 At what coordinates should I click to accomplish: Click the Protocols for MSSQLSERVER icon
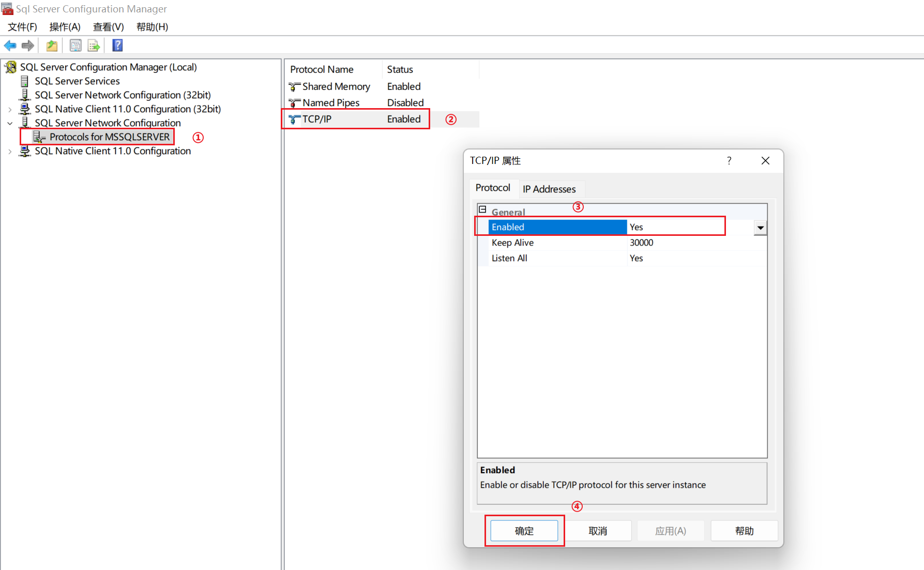coord(39,137)
